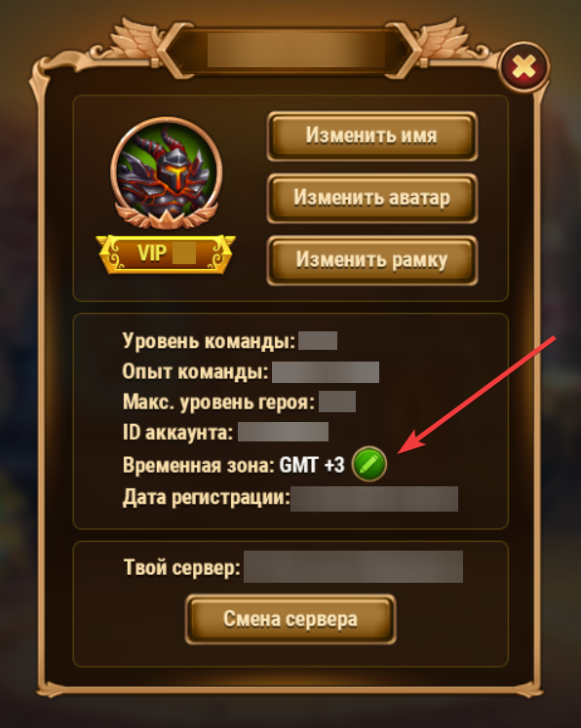
Task: Click the armored hero avatar portrait
Action: tap(167, 173)
